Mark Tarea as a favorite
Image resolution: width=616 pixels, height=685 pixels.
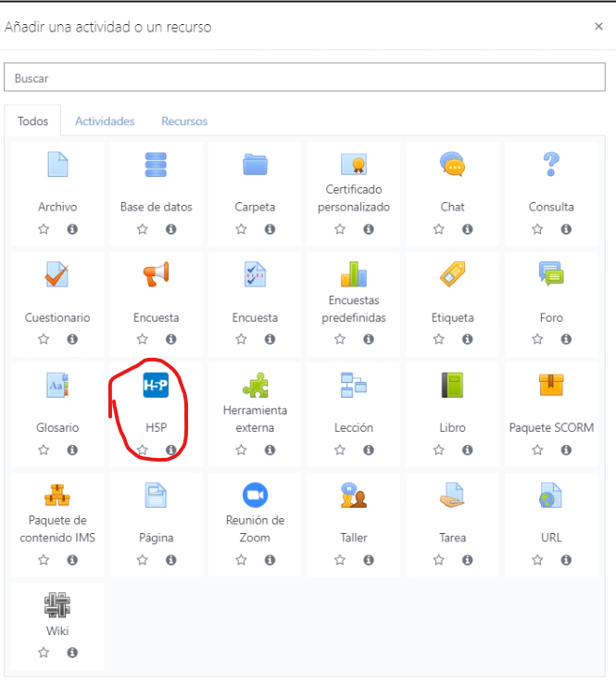[438, 560]
